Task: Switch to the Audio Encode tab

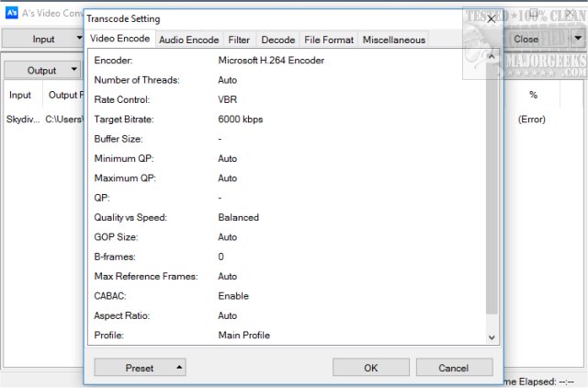Action: pyautogui.click(x=188, y=40)
